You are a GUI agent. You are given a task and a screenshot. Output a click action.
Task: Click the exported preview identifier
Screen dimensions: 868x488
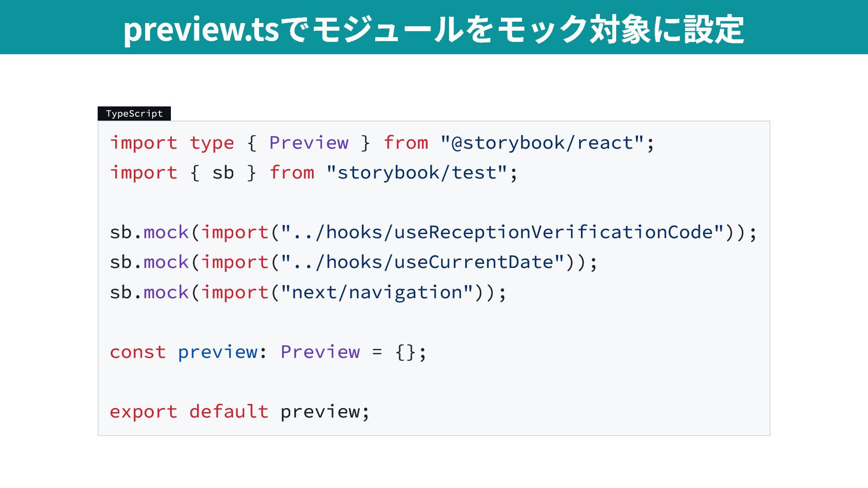click(x=320, y=412)
